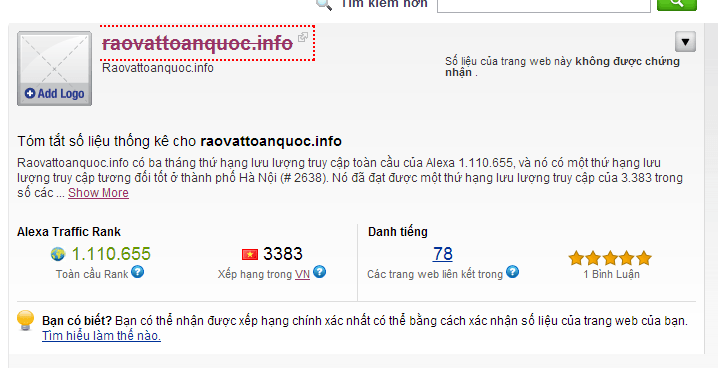The image size is (718, 368).
Task: Click the Danh tiếng heading
Action: pos(397,232)
